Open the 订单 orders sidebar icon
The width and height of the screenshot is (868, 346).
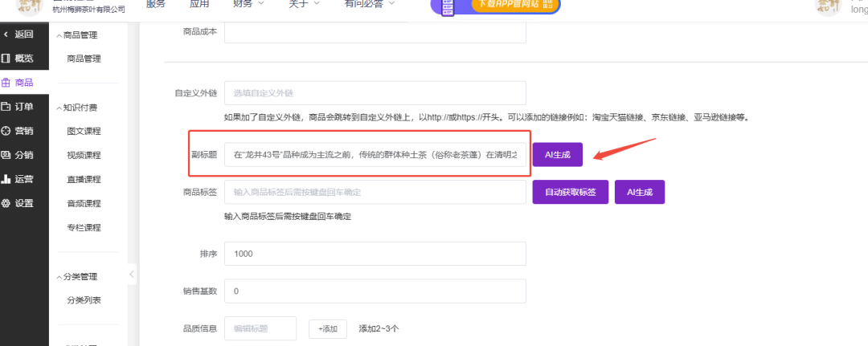(x=6, y=107)
